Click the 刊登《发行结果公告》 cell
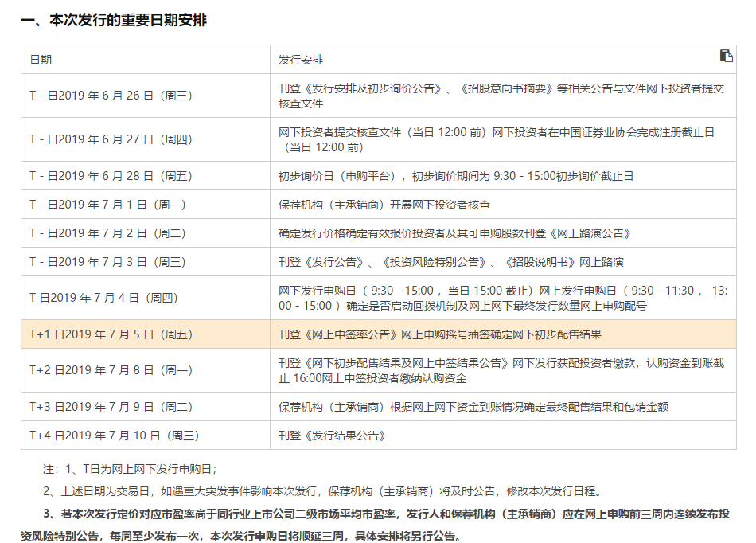Screen dimensions: 756x543 pyautogui.click(x=333, y=436)
